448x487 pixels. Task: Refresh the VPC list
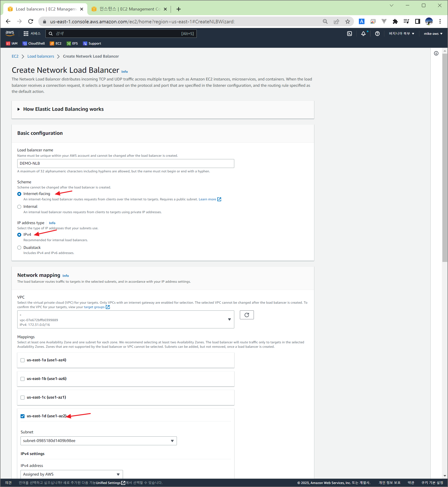coord(247,315)
